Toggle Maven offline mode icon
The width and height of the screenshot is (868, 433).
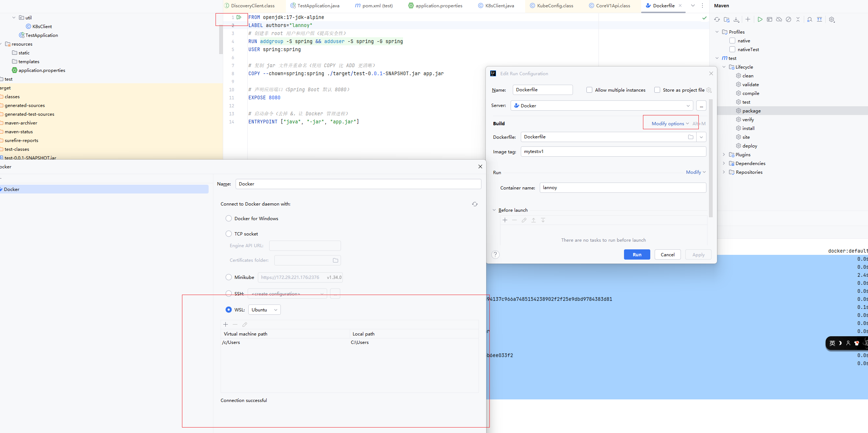pyautogui.click(x=779, y=20)
